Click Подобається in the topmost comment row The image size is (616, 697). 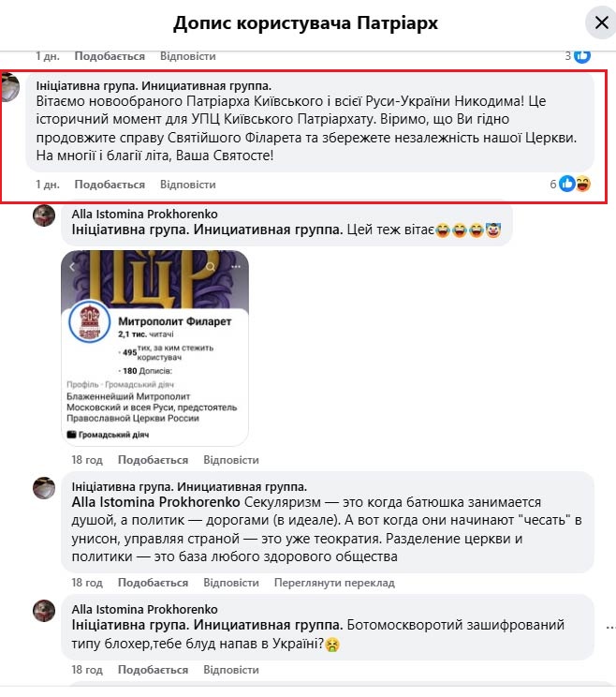(x=110, y=56)
